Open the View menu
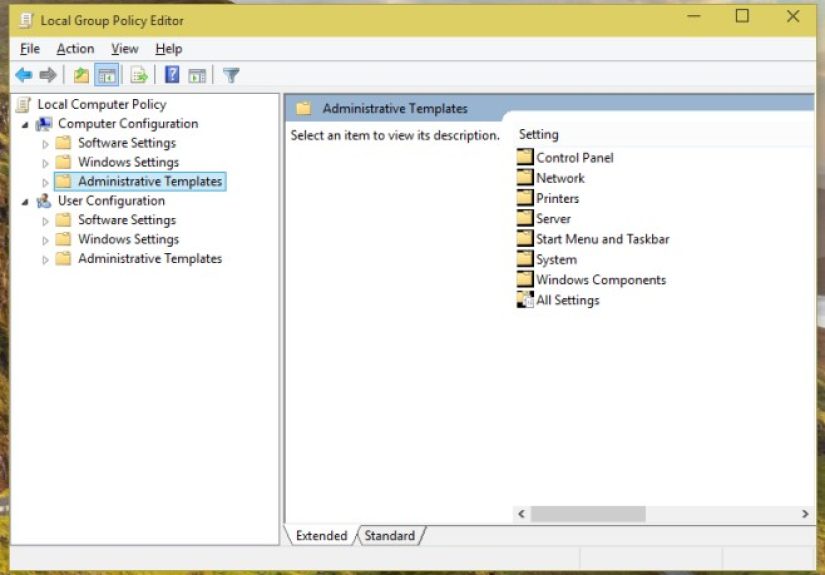This screenshot has height=575, width=825. [125, 49]
